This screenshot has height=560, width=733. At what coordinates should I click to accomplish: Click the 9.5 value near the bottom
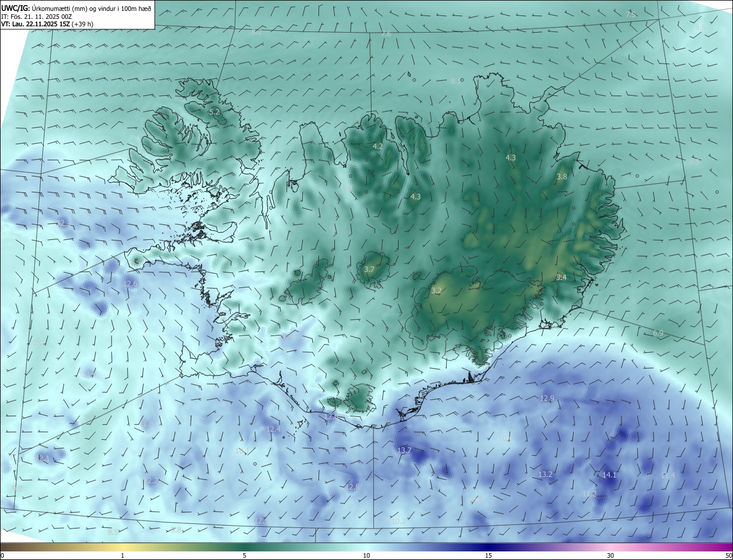113,532
